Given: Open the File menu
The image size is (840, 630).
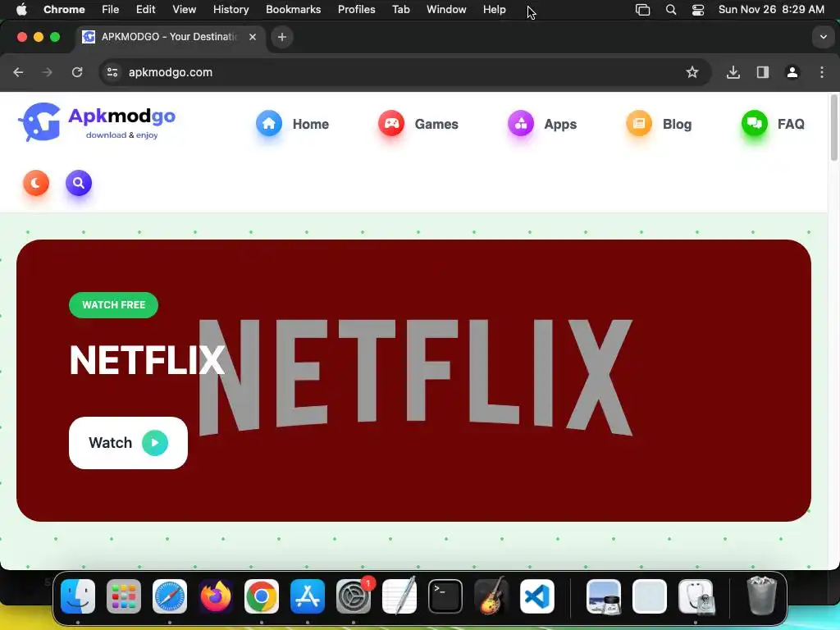Looking at the screenshot, I should [x=111, y=10].
